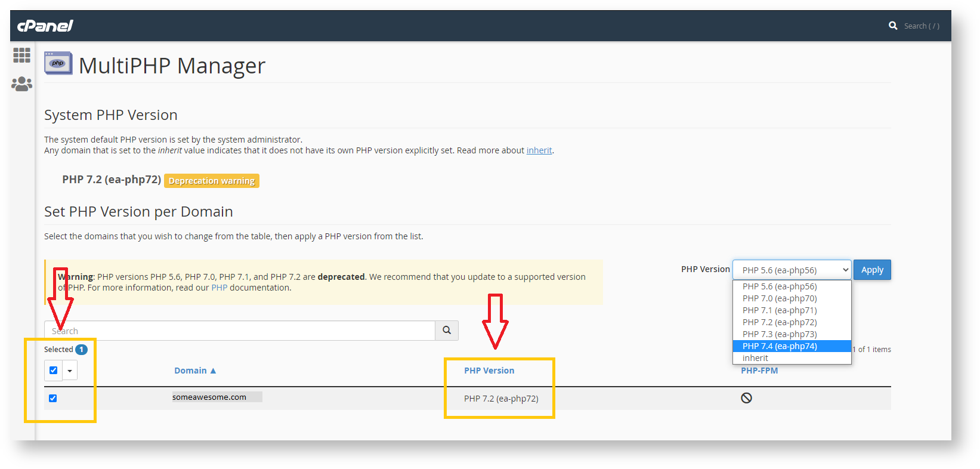
Task: Click the PHP 7.2 (ea-php72) table cell
Action: click(x=501, y=399)
